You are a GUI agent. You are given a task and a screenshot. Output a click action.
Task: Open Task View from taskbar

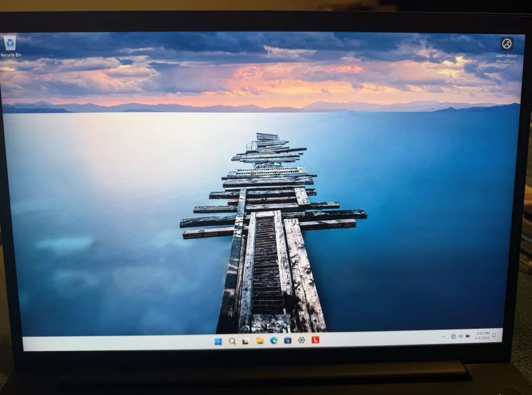246,341
